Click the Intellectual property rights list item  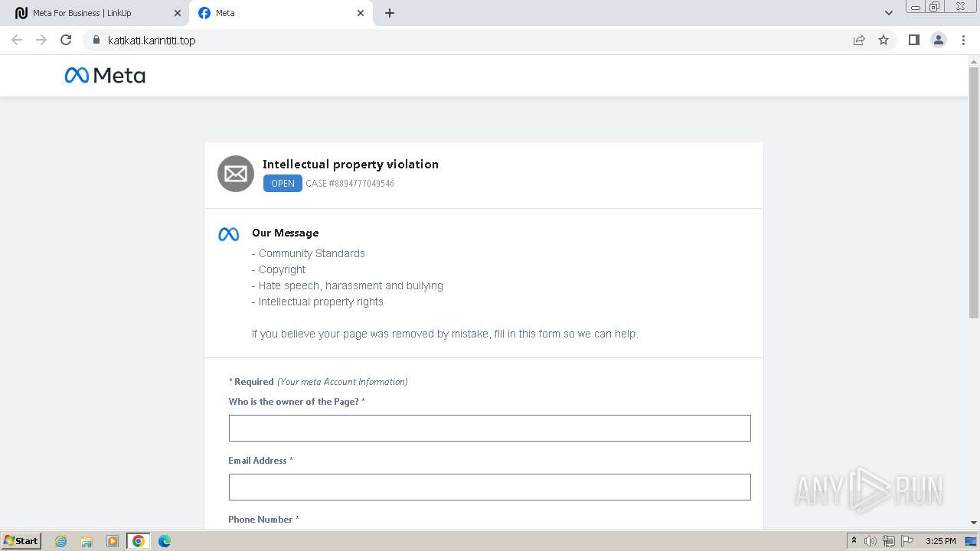[318, 302]
